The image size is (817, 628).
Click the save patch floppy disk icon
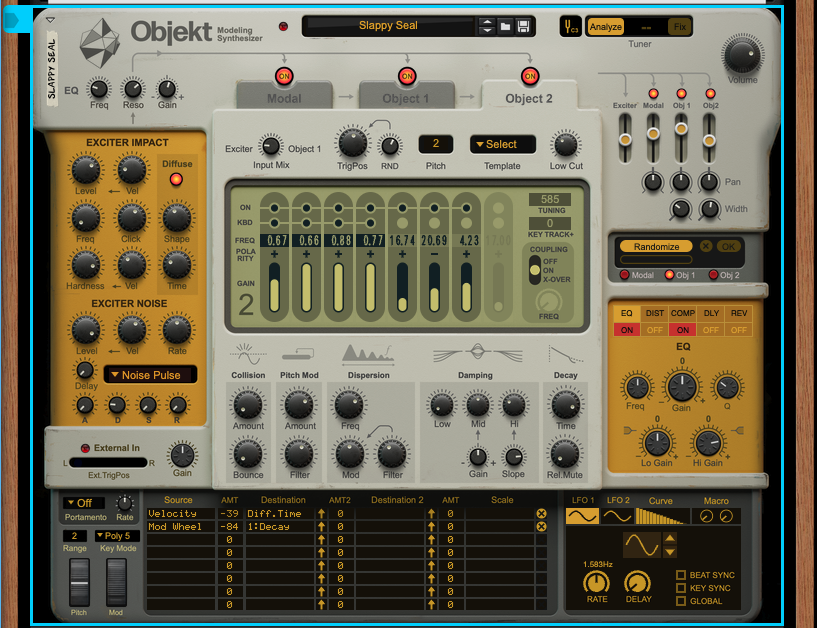tap(523, 26)
